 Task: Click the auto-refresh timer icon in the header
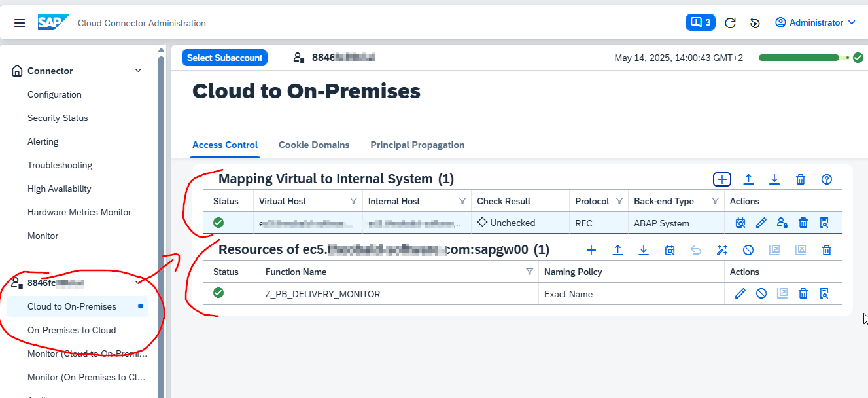pos(755,23)
